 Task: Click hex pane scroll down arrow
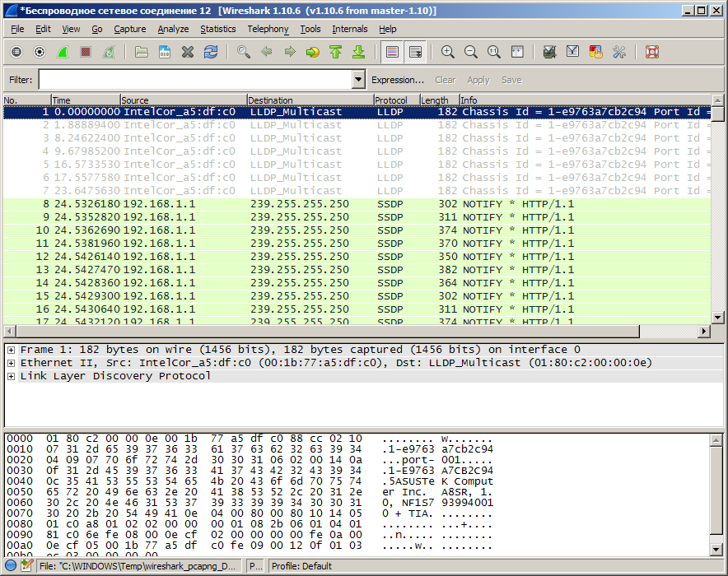click(716, 550)
